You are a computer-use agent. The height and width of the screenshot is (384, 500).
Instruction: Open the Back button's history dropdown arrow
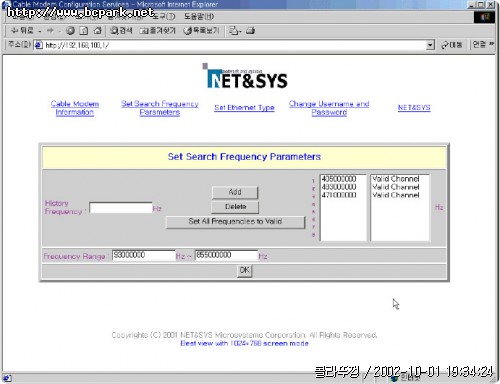(x=40, y=31)
